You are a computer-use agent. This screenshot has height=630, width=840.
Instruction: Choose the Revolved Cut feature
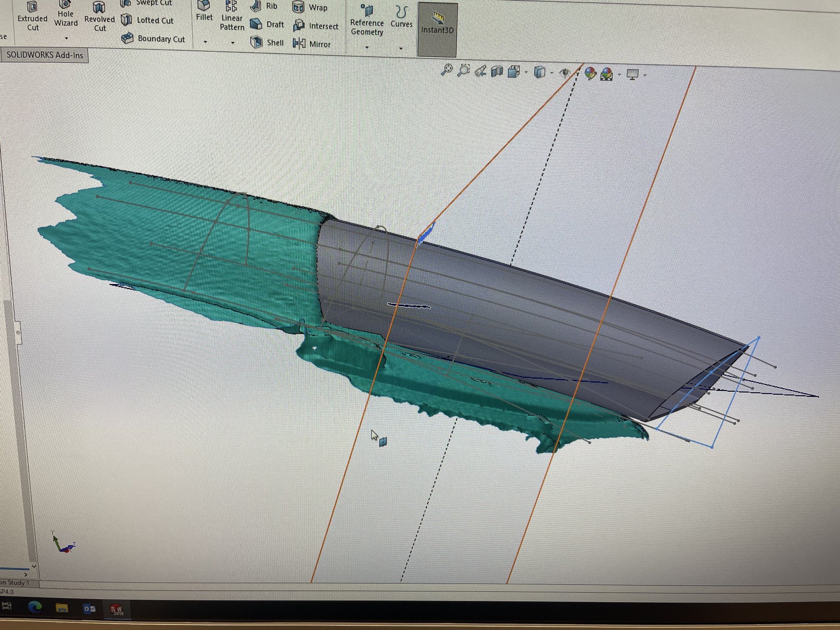[99, 17]
